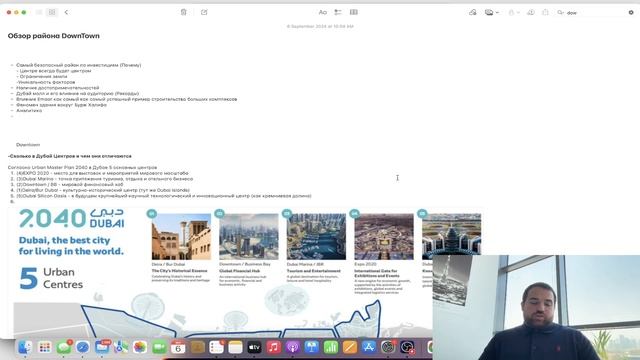Click the note date '6 September 2024'

coord(320,26)
